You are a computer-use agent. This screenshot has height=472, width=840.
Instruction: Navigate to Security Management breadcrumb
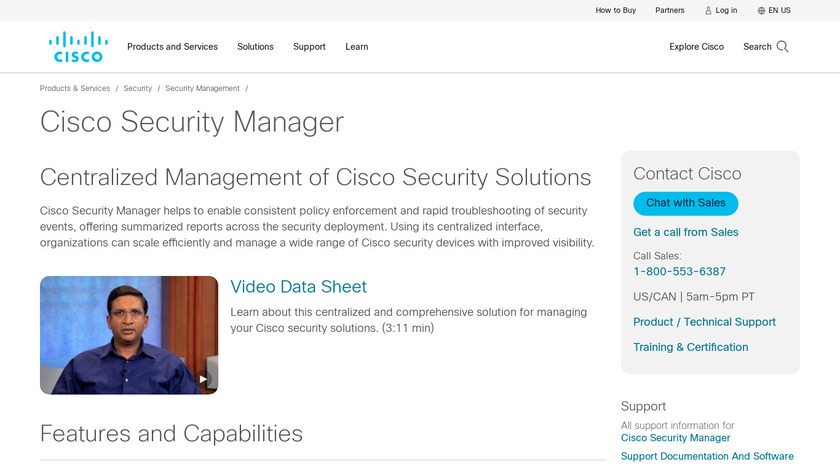[x=202, y=89]
